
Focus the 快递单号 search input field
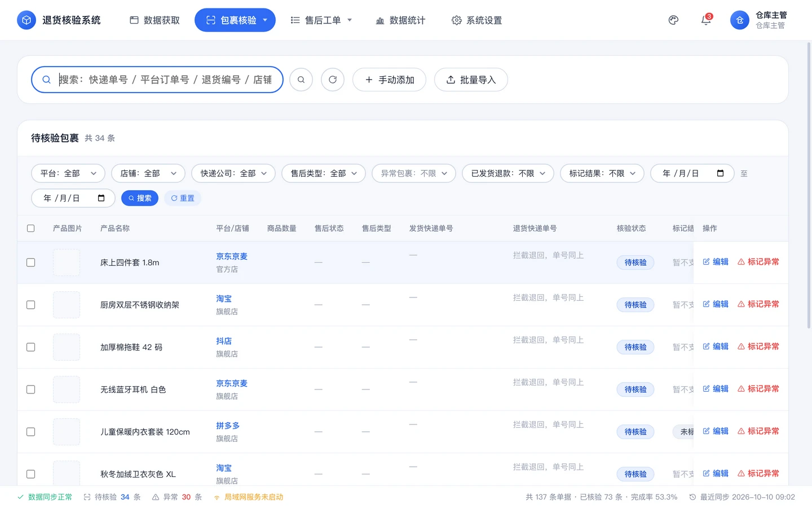(x=157, y=80)
